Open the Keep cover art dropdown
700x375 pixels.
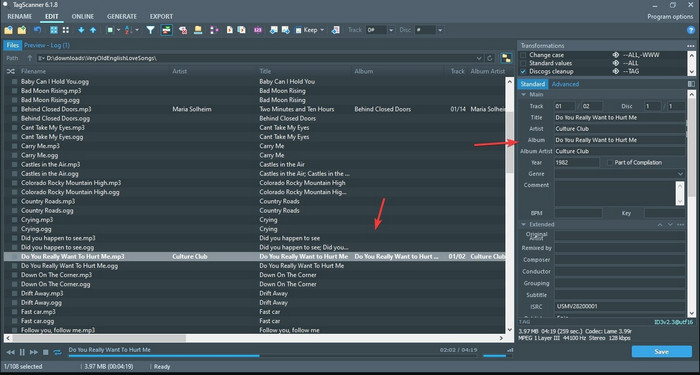[322, 30]
